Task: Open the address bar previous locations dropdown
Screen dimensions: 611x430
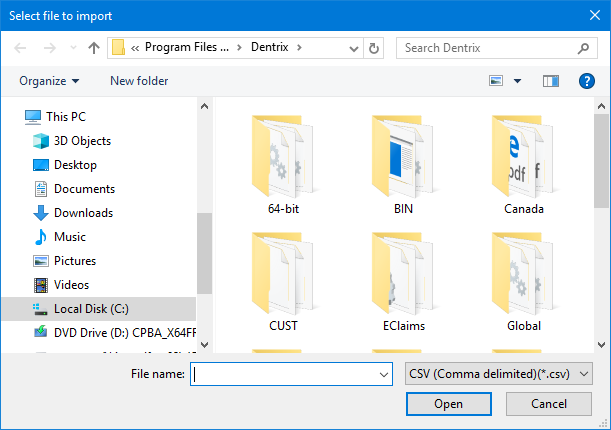Action: point(354,48)
